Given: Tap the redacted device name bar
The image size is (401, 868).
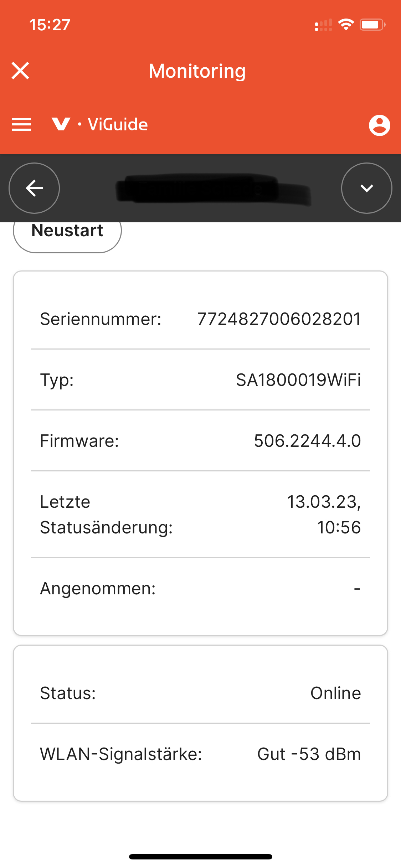Looking at the screenshot, I should [x=213, y=189].
